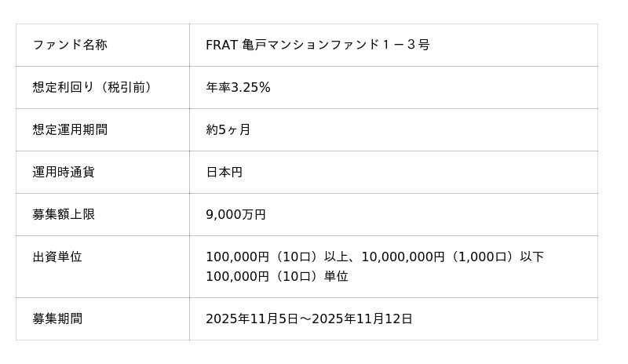Click the 募集期間 label cell

[x=57, y=318]
